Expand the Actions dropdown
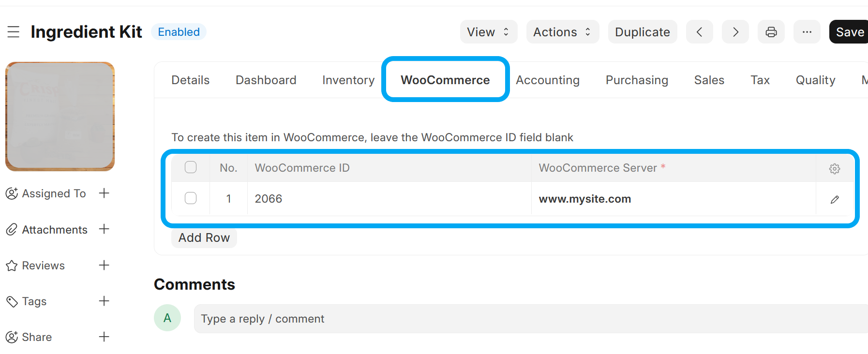This screenshot has height=354, width=868. click(x=562, y=32)
